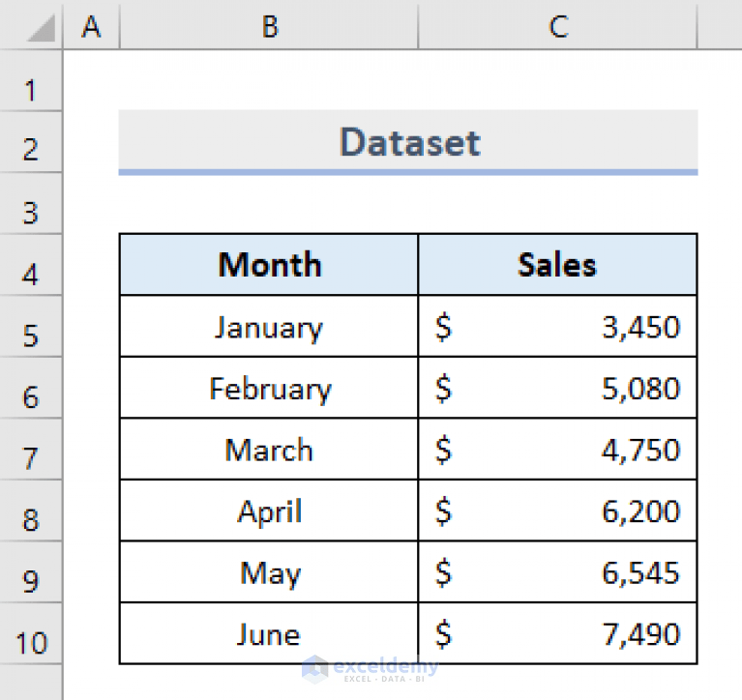
Task: Click the March cell
Action: tap(269, 450)
